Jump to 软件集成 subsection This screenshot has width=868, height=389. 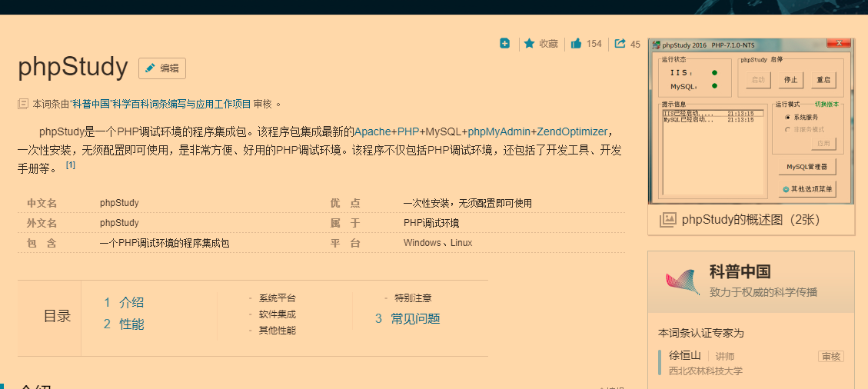click(x=277, y=314)
